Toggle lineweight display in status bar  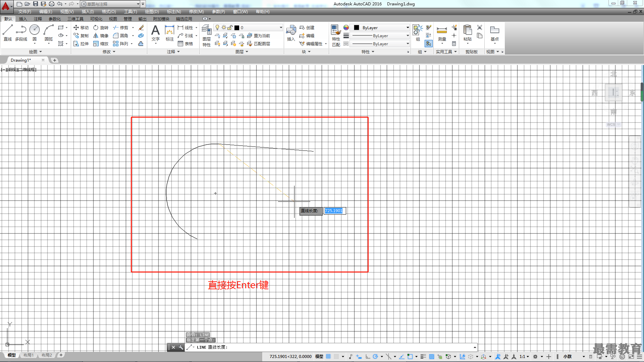click(x=423, y=356)
